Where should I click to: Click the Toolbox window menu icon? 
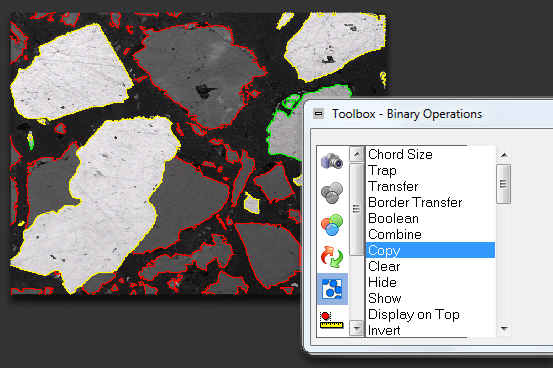click(318, 114)
